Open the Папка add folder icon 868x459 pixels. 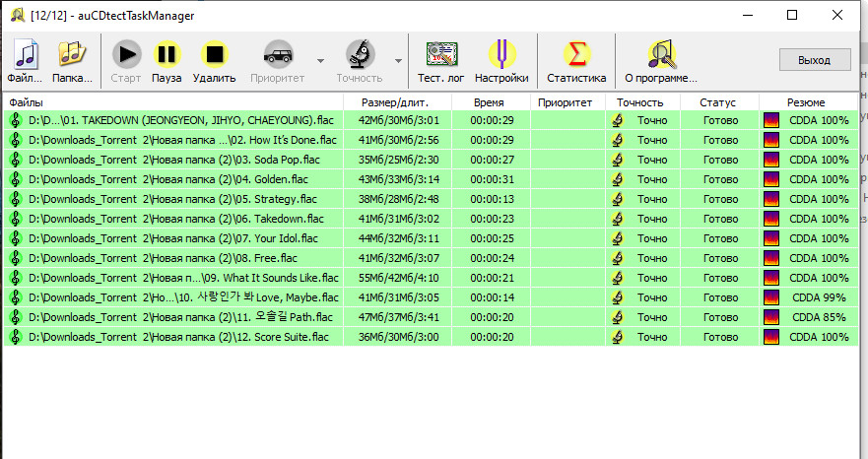coord(71,54)
